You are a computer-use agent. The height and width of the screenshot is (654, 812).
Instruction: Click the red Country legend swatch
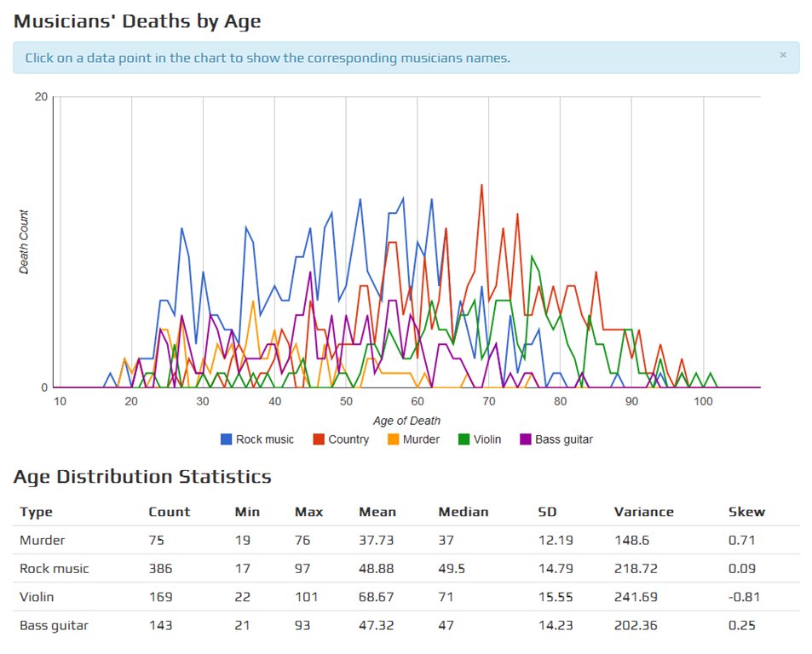[x=319, y=439]
